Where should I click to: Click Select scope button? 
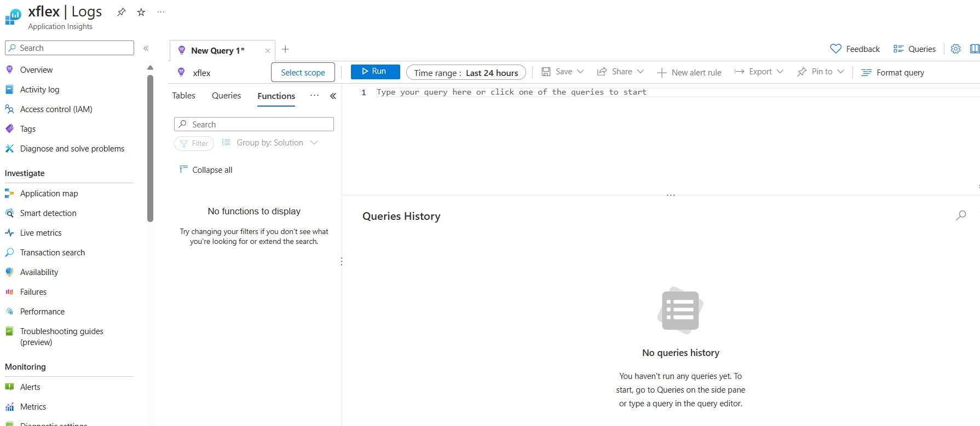[x=303, y=72]
